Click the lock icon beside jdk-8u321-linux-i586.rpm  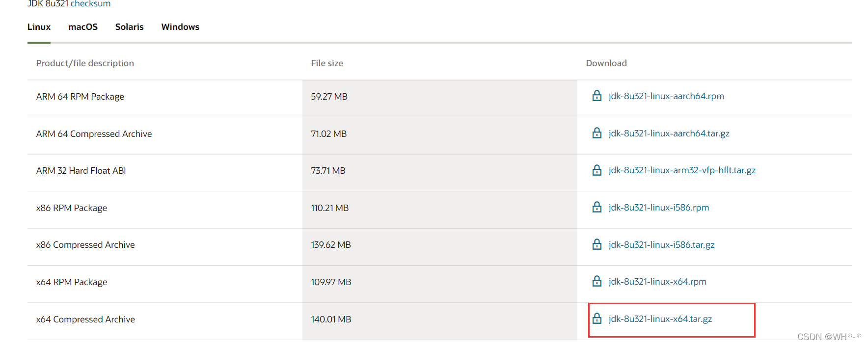pyautogui.click(x=597, y=207)
